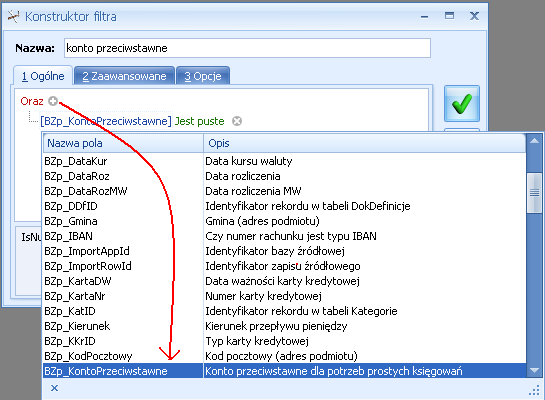This screenshot has height=400, width=545.
Task: Click scroll down arrow in field list
Action: click(x=534, y=370)
